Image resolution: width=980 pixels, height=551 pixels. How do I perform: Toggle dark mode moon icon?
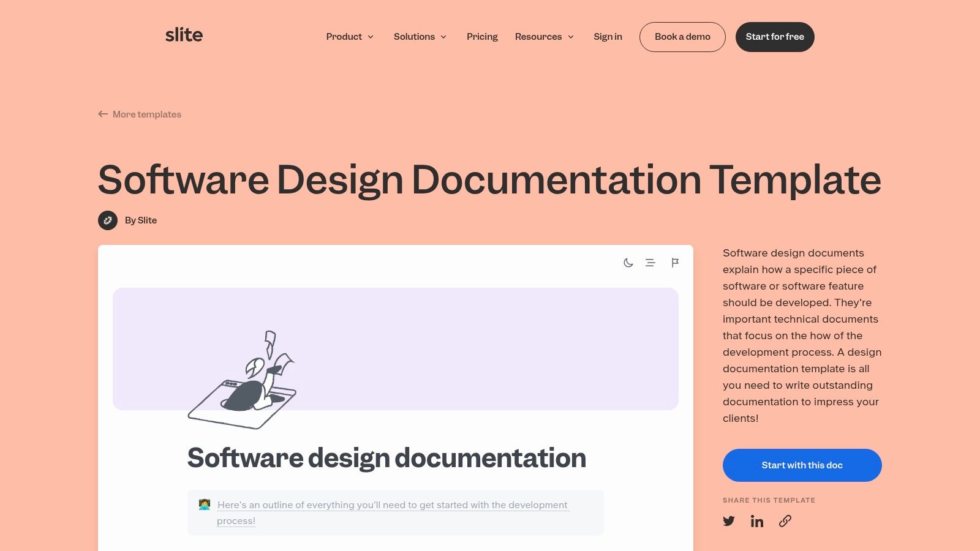coord(628,263)
